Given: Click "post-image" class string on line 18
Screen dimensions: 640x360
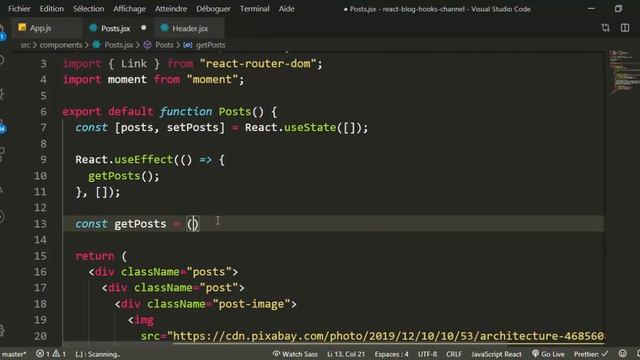Looking at the screenshot, I should 251,304.
